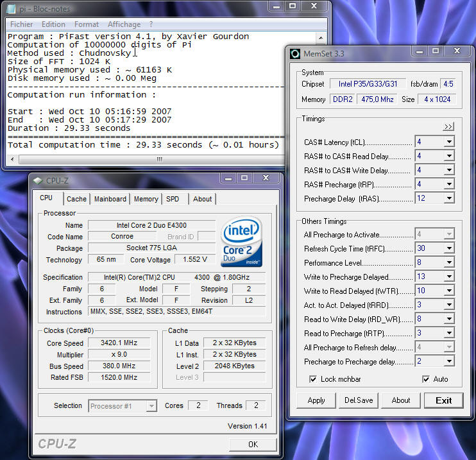Click the Code Name field Conroe
Screen dimensions: 476x460
(x=122, y=236)
